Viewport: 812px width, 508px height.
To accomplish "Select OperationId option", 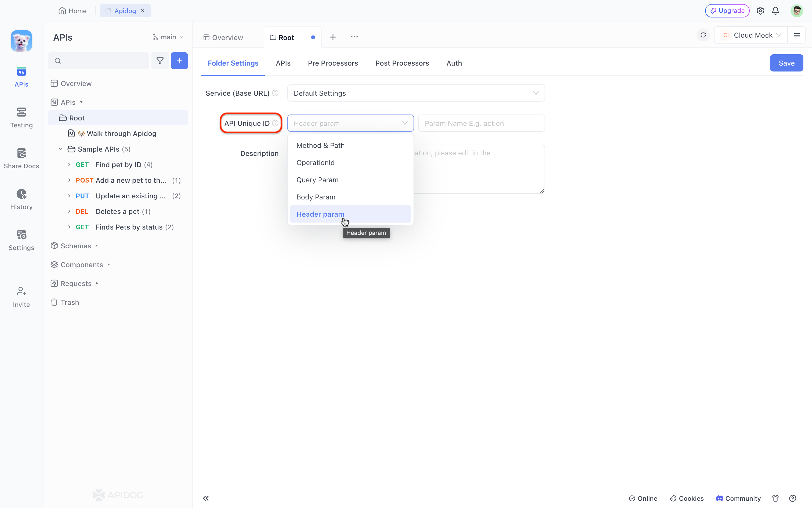I will [x=350, y=163].
